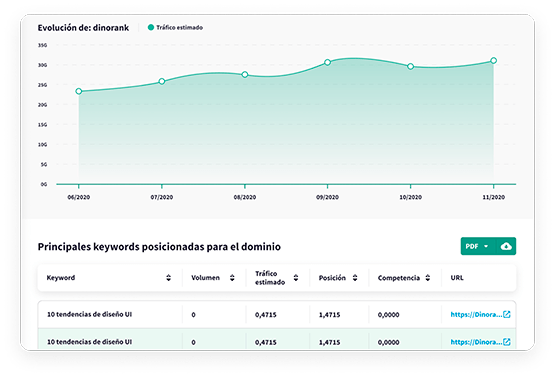The height and width of the screenshot is (377, 555).
Task: Sort by Competencia column arrows
Action: click(428, 278)
